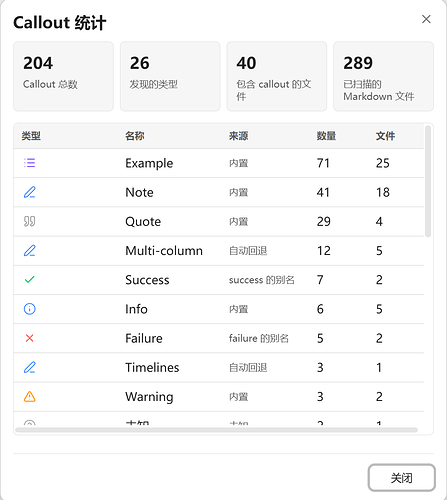The height and width of the screenshot is (500, 447).
Task: Click the Info name cell
Action: tap(136, 309)
